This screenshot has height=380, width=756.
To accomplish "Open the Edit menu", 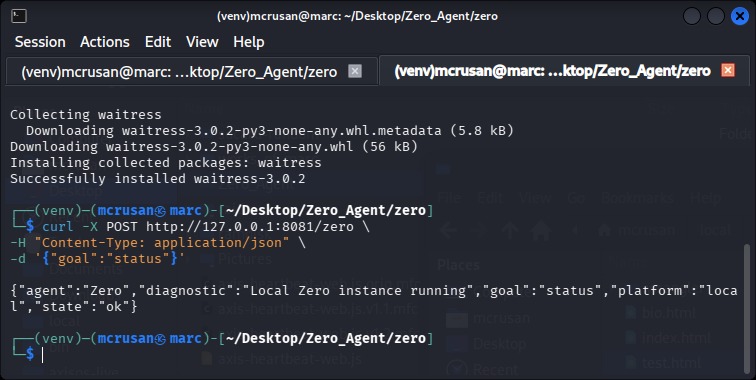I will pos(158,42).
